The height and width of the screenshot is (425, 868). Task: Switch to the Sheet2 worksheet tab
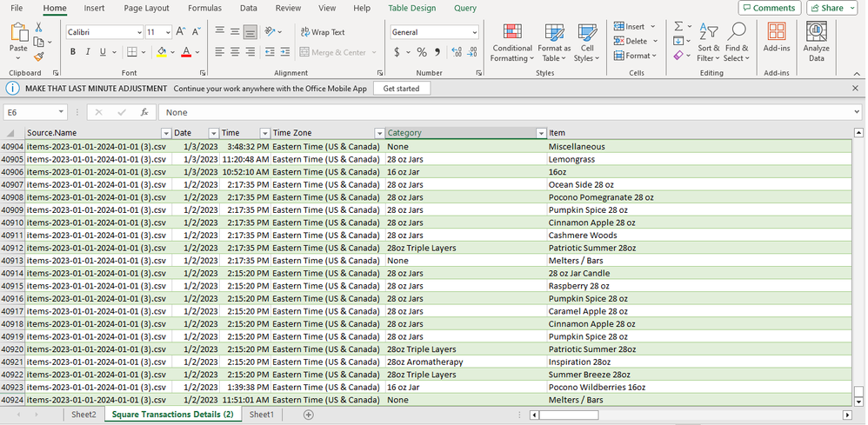[x=83, y=415]
